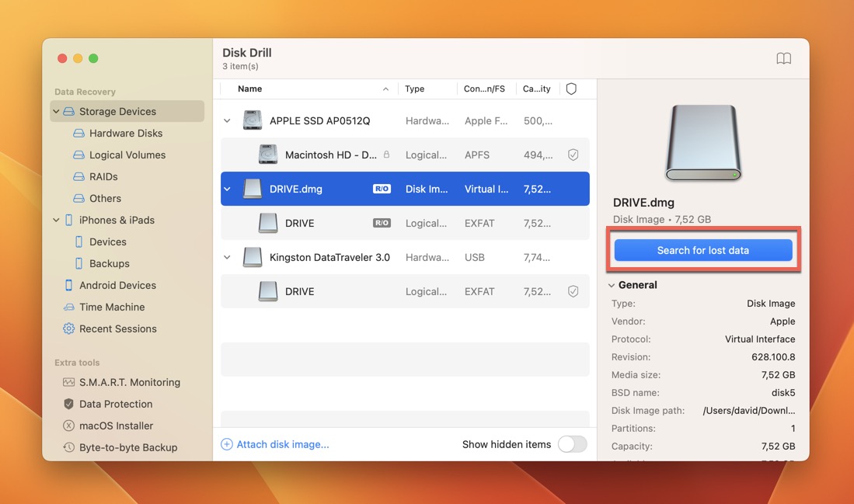Click the R/O badge on DRIVE.dmg row

point(382,189)
